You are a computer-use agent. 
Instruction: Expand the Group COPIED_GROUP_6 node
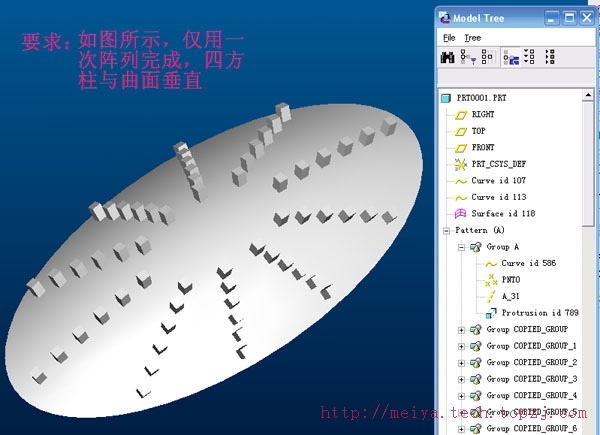(461, 429)
